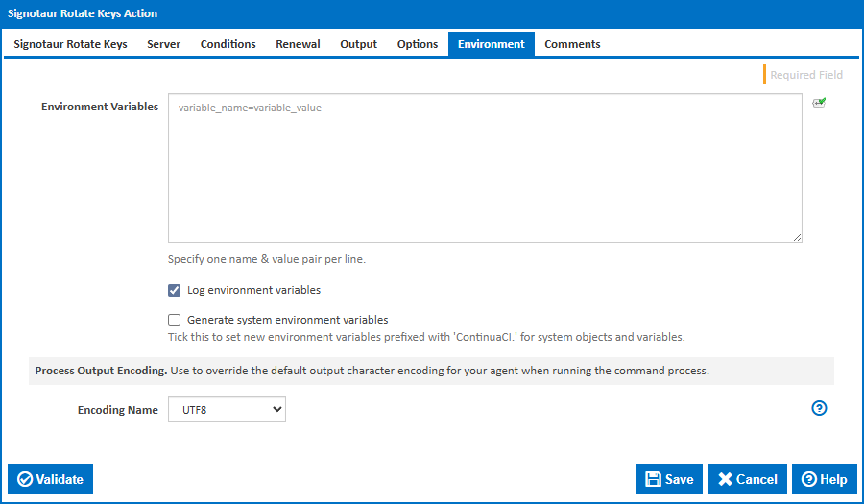
Task: Enable Generate system environment variables checkbox
Action: [x=175, y=321]
